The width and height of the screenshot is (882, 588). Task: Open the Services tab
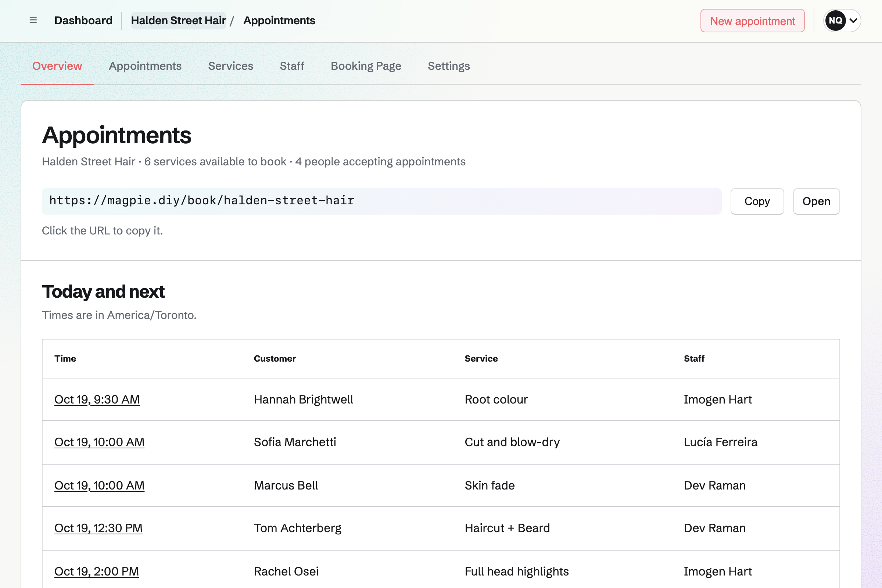pyautogui.click(x=231, y=66)
